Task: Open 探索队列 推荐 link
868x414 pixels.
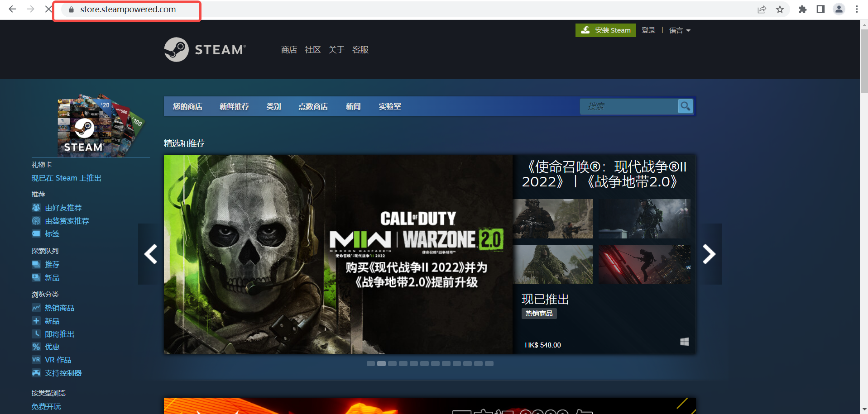Action: coord(52,264)
